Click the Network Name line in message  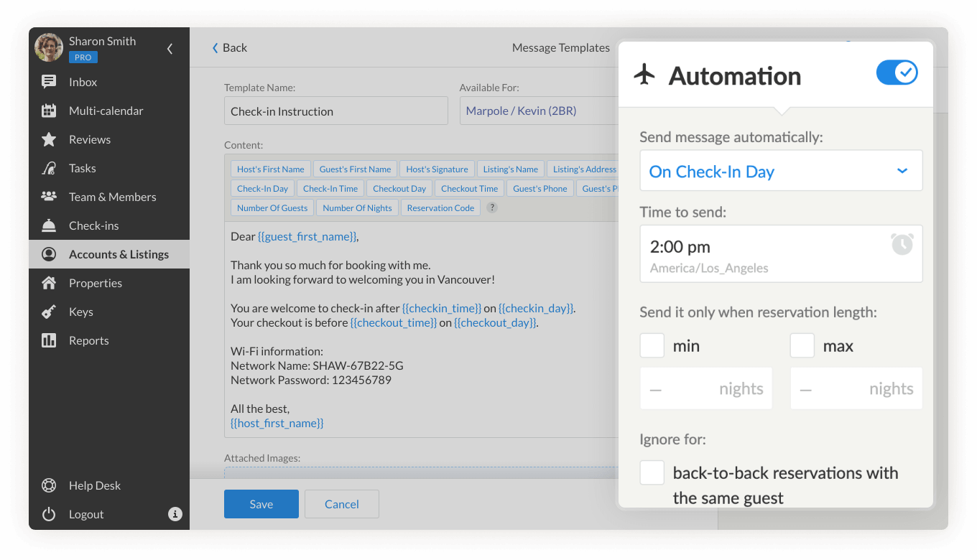tap(317, 365)
